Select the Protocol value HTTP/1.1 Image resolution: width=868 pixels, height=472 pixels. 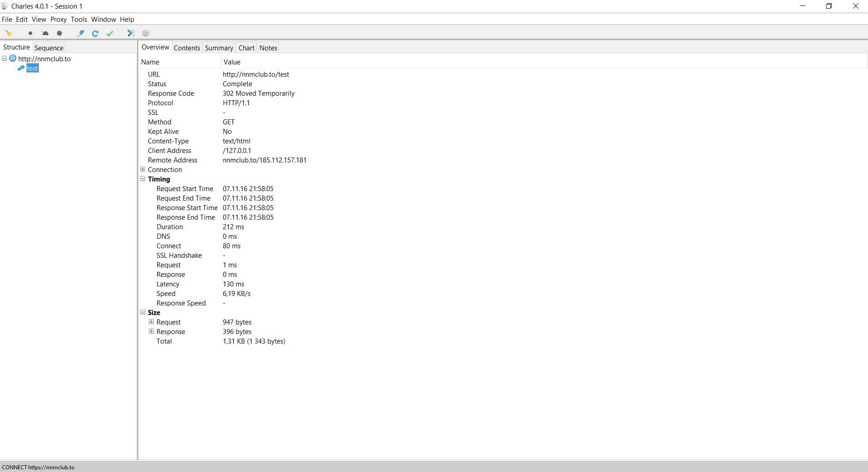click(x=236, y=103)
